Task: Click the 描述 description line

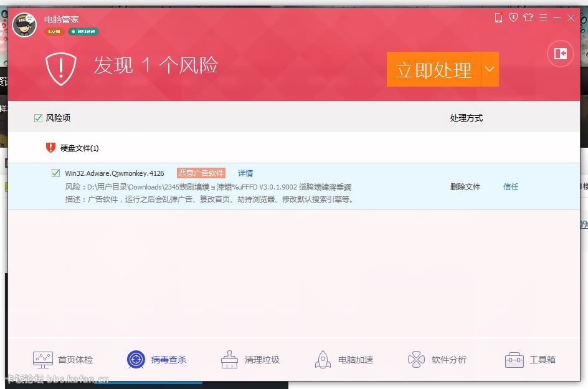Action: coord(209,199)
